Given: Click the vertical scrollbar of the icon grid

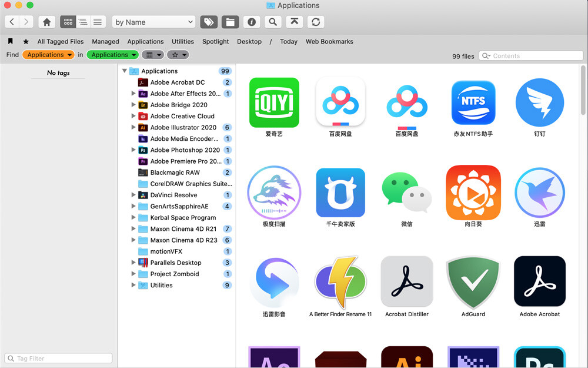Looking at the screenshot, I should pos(583,90).
